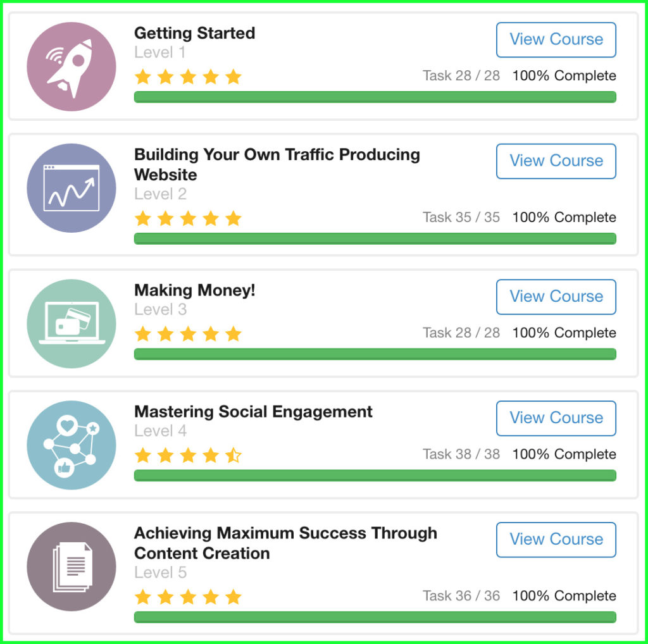The width and height of the screenshot is (648, 644).
Task: Click the rocket icon for Getting Started
Action: click(72, 66)
